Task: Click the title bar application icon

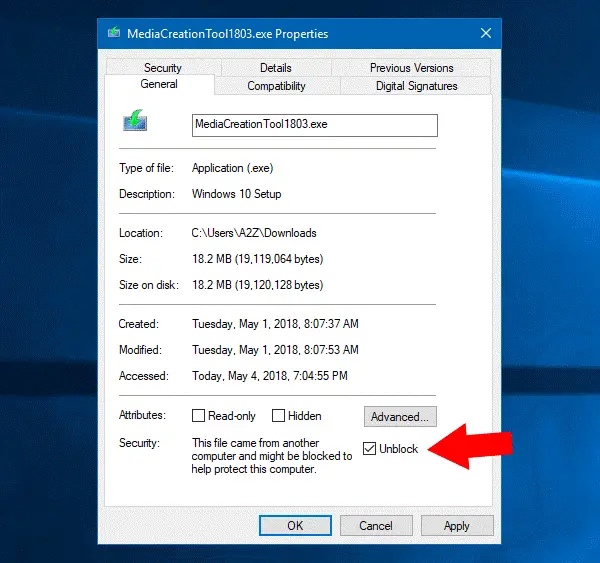Action: pos(114,33)
